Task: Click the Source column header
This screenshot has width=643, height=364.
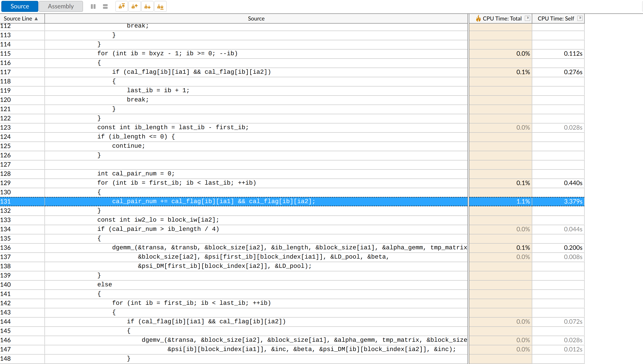Action: coord(256,19)
